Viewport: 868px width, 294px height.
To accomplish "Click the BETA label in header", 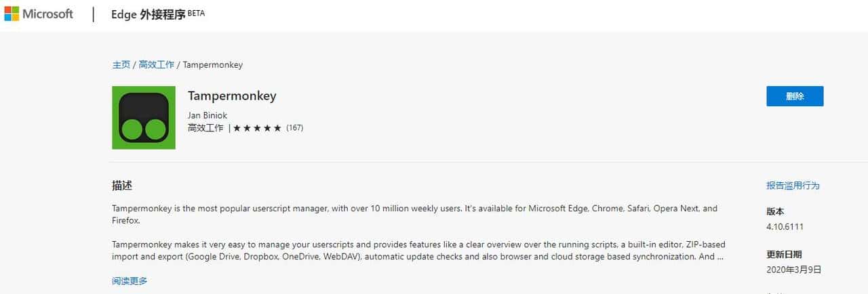I will [195, 12].
